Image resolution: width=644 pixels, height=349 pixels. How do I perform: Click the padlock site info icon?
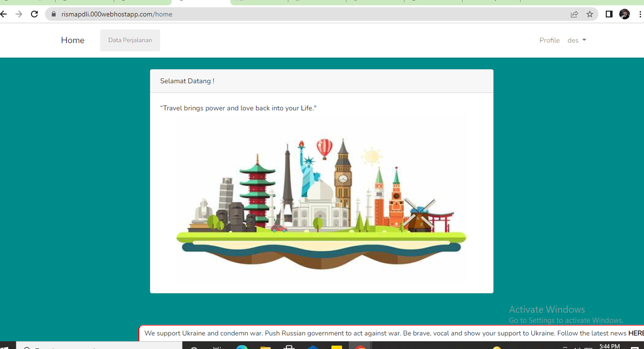(54, 14)
